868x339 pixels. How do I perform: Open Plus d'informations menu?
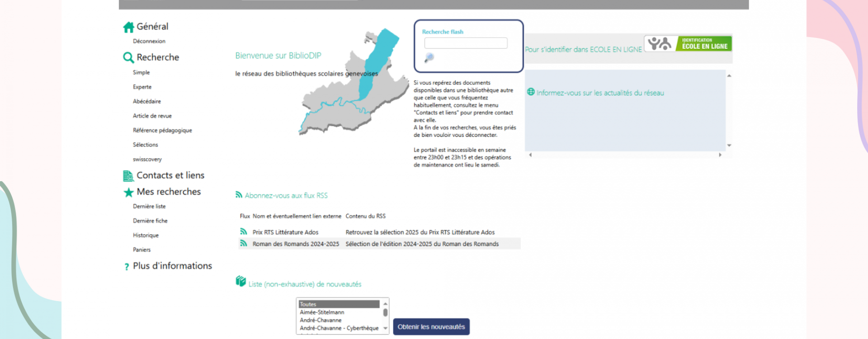click(x=172, y=266)
